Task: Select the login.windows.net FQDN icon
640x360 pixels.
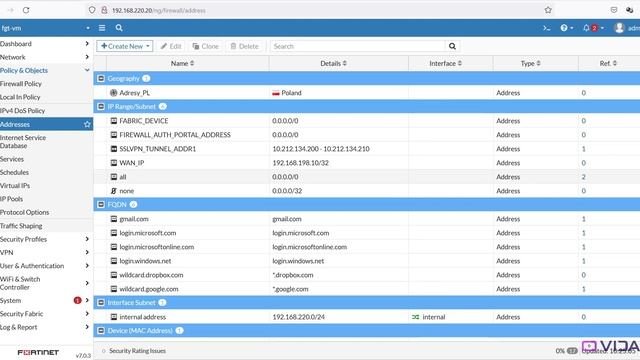Action: click(114, 261)
